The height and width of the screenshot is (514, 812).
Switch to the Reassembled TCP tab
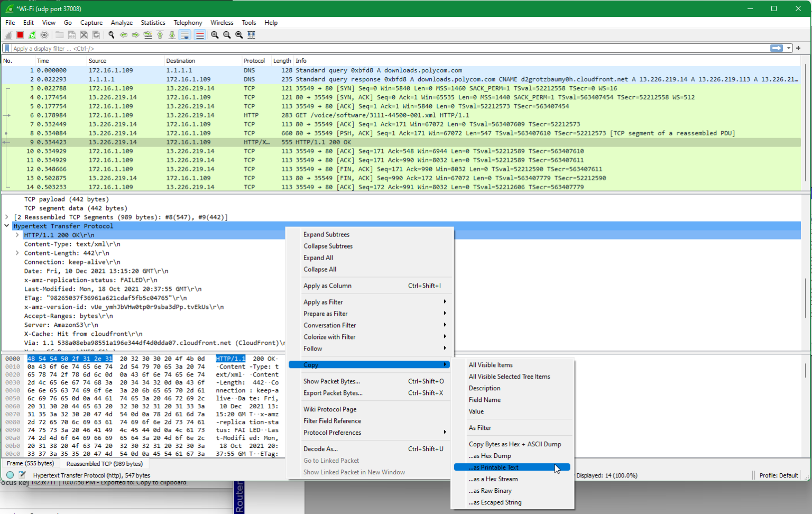click(104, 463)
